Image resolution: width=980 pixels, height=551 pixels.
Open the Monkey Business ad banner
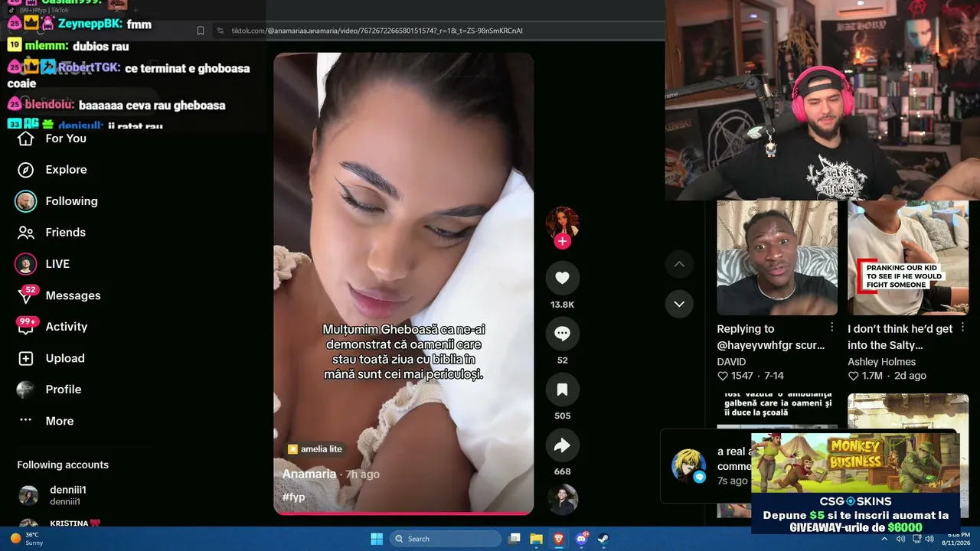tap(854, 464)
